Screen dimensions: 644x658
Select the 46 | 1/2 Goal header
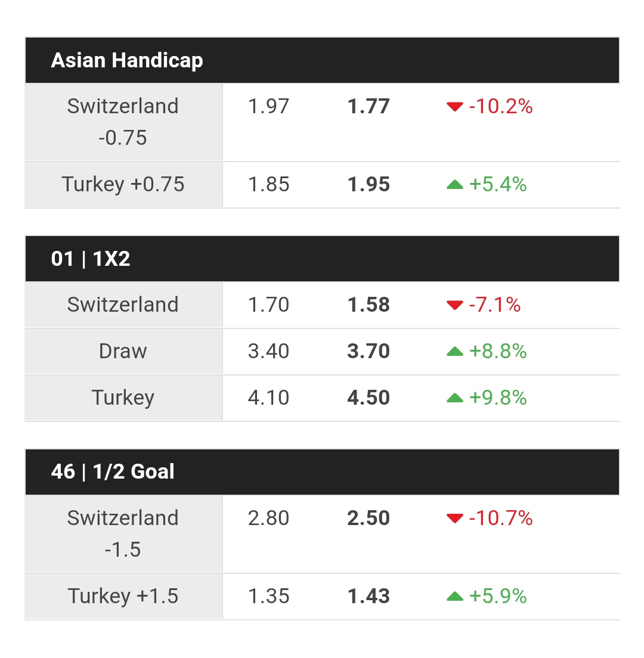click(x=113, y=472)
